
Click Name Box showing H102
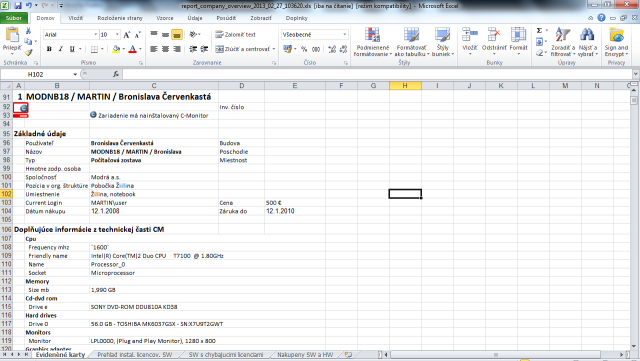point(36,74)
